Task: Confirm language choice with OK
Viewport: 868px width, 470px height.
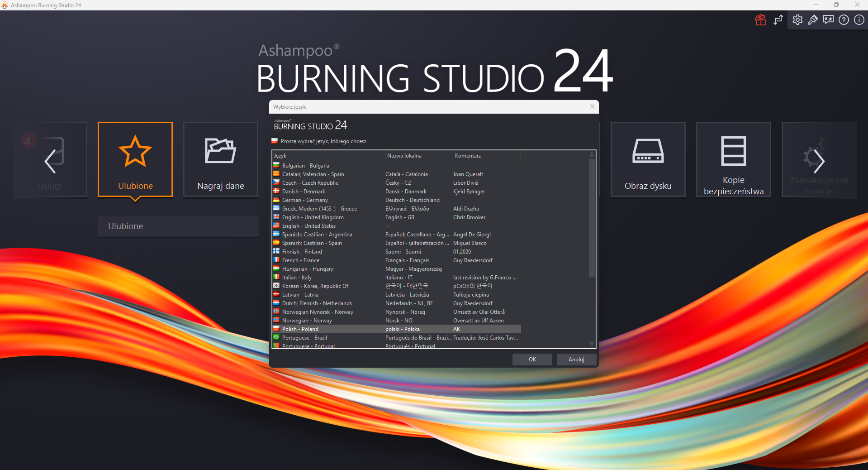Action: [532, 359]
